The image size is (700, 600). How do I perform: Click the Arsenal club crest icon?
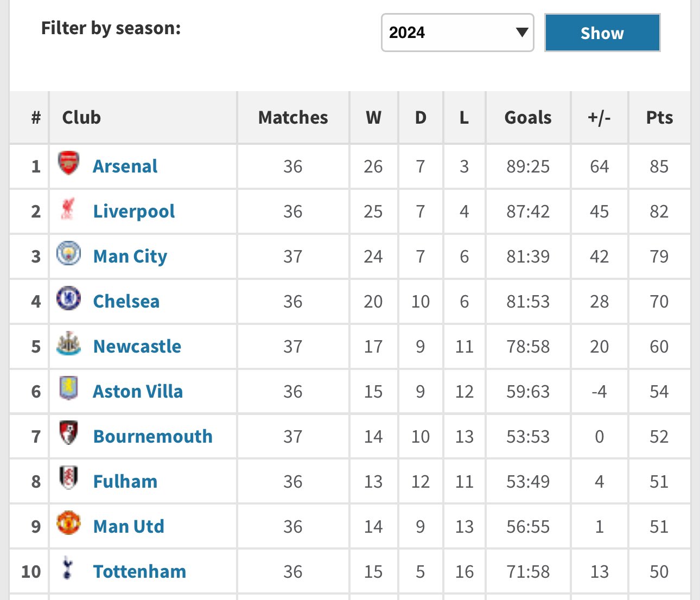(69, 164)
